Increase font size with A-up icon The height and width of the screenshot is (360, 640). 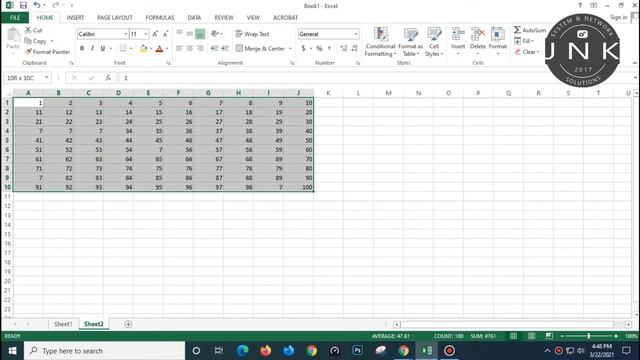point(155,34)
